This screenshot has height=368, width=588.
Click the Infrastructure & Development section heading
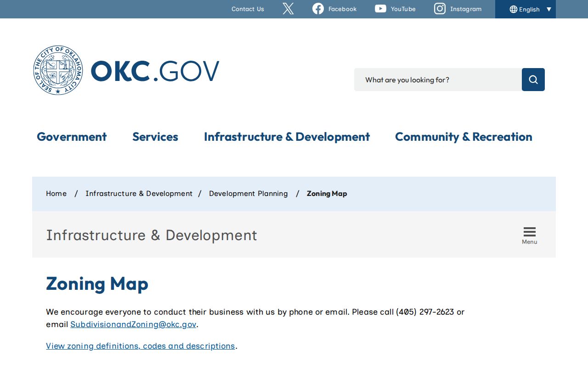tap(152, 235)
